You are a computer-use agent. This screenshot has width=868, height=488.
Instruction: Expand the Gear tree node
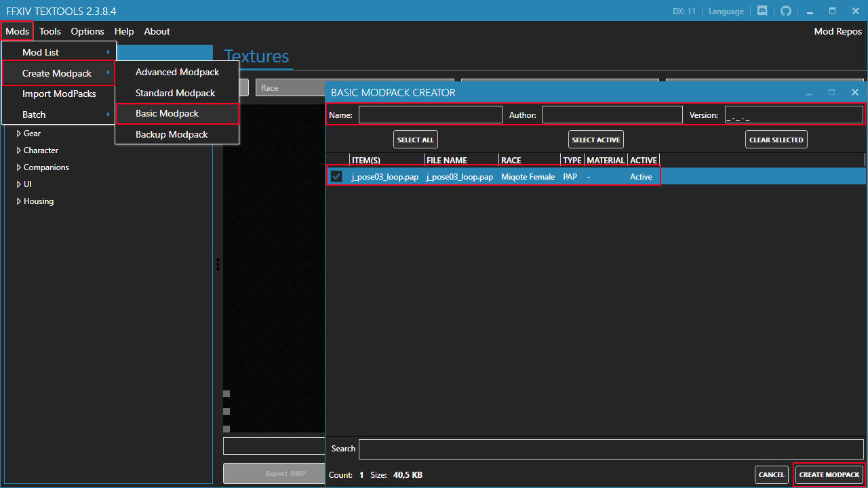(x=19, y=134)
